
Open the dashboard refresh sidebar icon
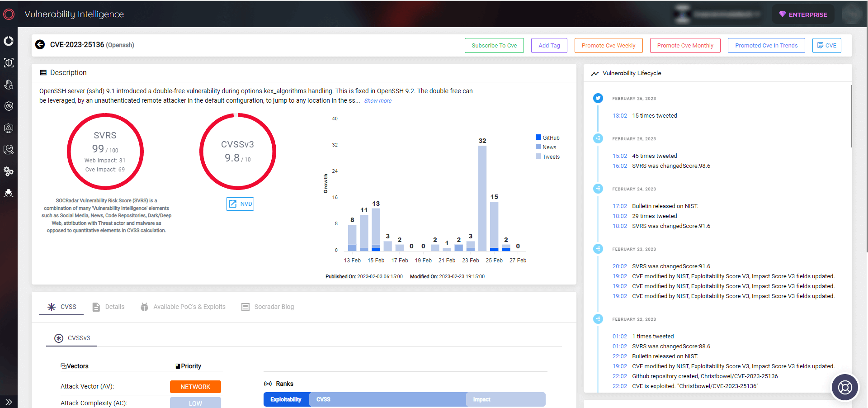(x=9, y=41)
